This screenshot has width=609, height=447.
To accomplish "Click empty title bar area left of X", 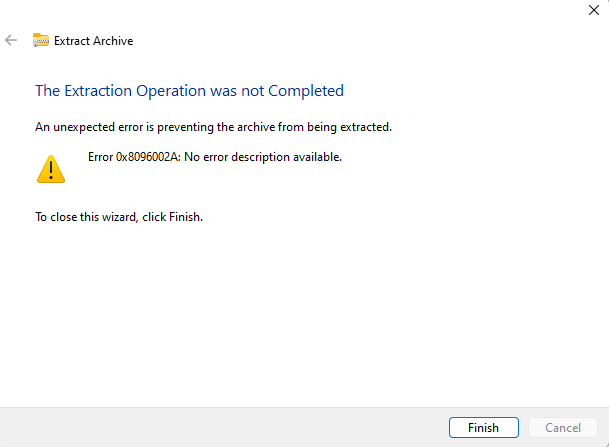I will click(300, 10).
